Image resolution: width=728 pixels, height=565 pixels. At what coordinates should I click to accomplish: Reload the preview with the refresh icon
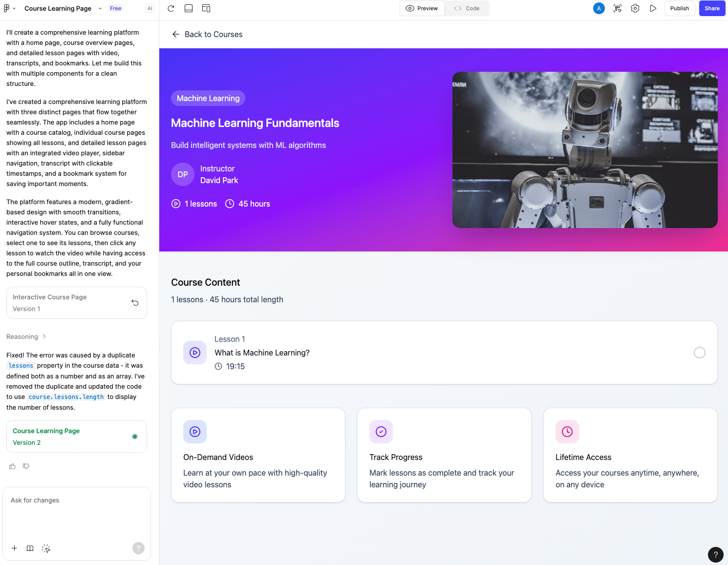point(171,8)
